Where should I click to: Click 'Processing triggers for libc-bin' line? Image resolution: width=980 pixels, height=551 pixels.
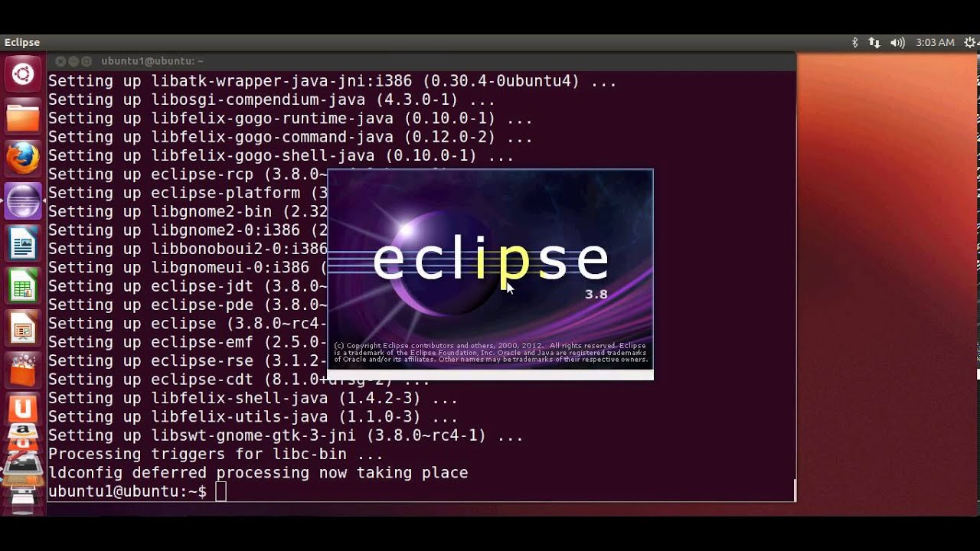click(x=216, y=454)
